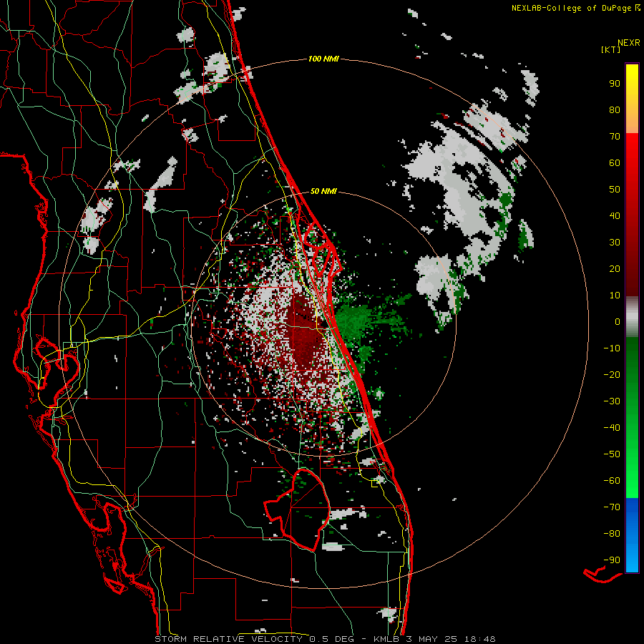Click the 50 NMI range ring label
Viewport: 644px width, 644px height.
click(323, 191)
